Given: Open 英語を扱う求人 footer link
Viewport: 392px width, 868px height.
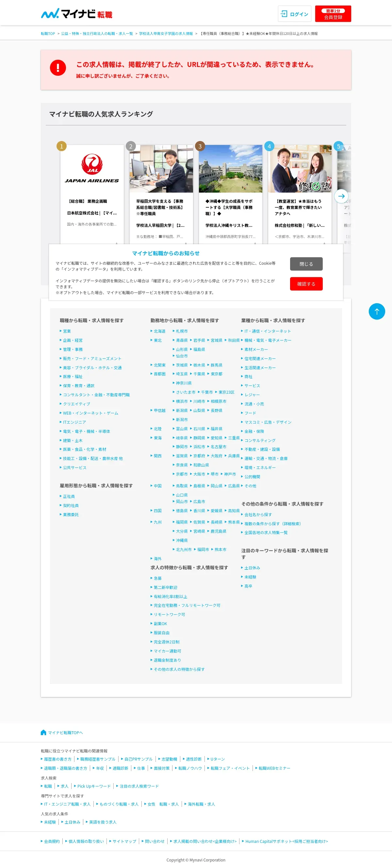Looking at the screenshot, I should (103, 823).
